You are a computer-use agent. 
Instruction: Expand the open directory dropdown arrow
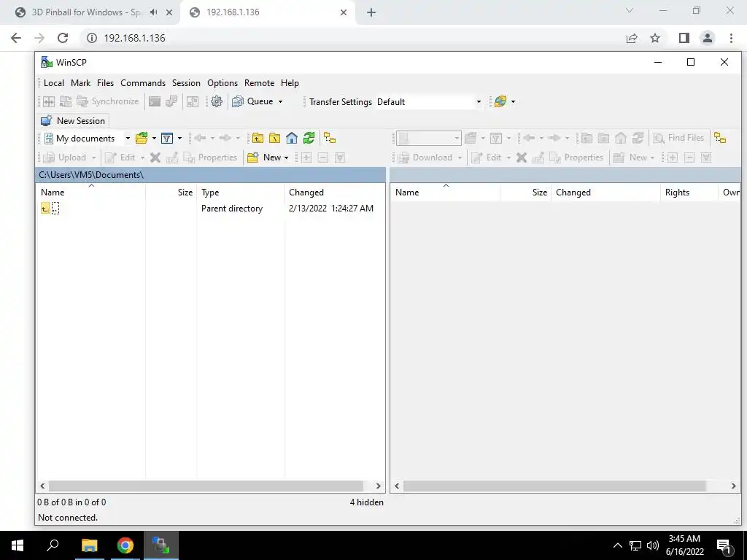tap(154, 138)
